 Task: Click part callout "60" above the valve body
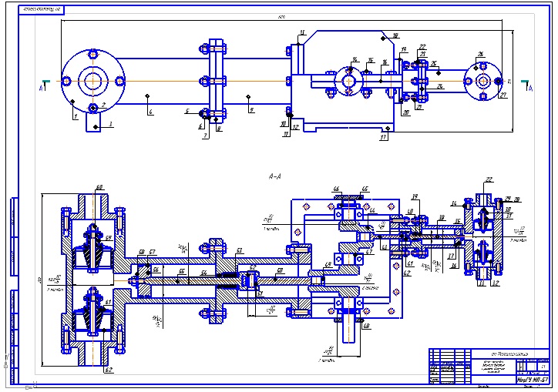click(99, 187)
